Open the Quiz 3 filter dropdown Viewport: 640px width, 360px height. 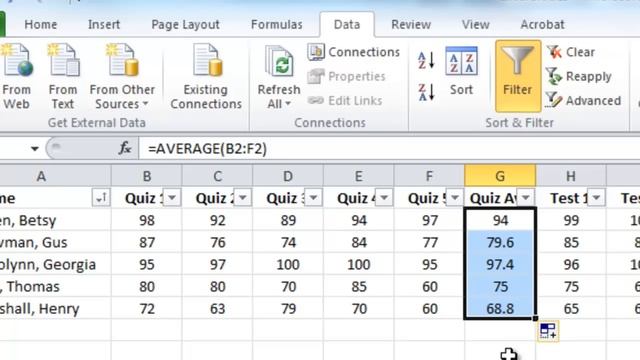coord(313,198)
